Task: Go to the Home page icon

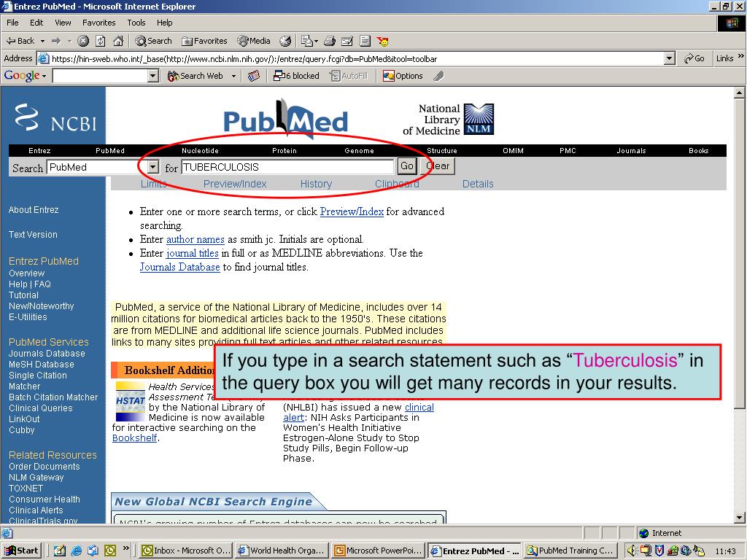Action: pos(118,41)
